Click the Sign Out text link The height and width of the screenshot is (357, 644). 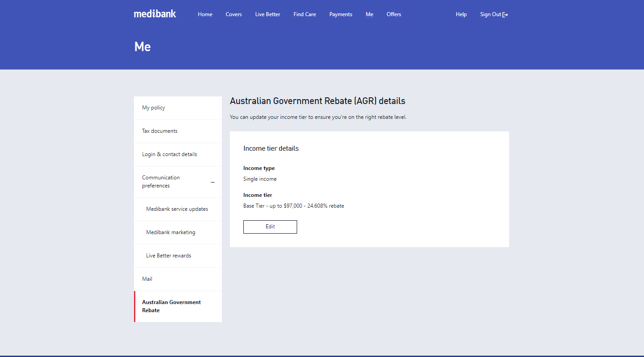pyautogui.click(x=490, y=14)
